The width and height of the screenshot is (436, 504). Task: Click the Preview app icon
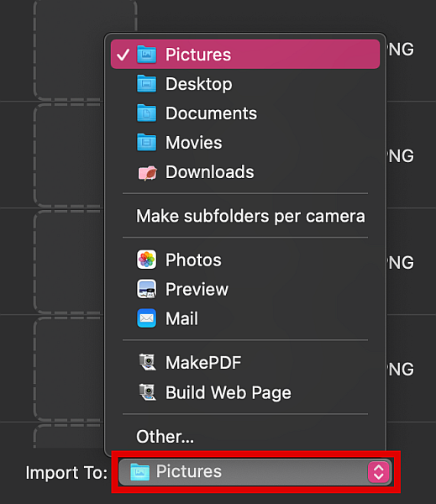click(x=147, y=289)
